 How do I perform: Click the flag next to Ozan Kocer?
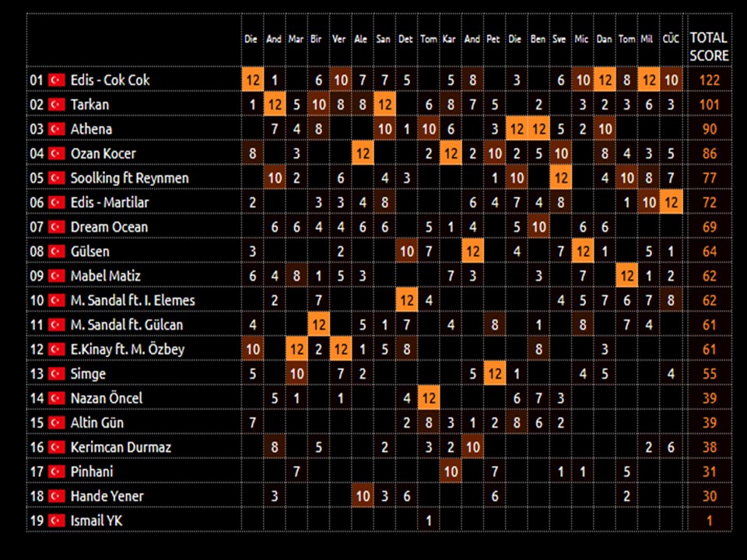(57, 153)
